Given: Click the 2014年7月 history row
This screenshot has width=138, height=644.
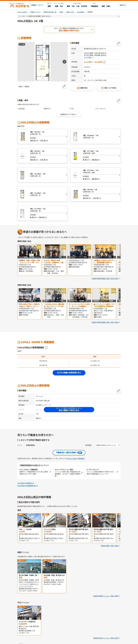Looking at the screenshot, I should 69,365.
